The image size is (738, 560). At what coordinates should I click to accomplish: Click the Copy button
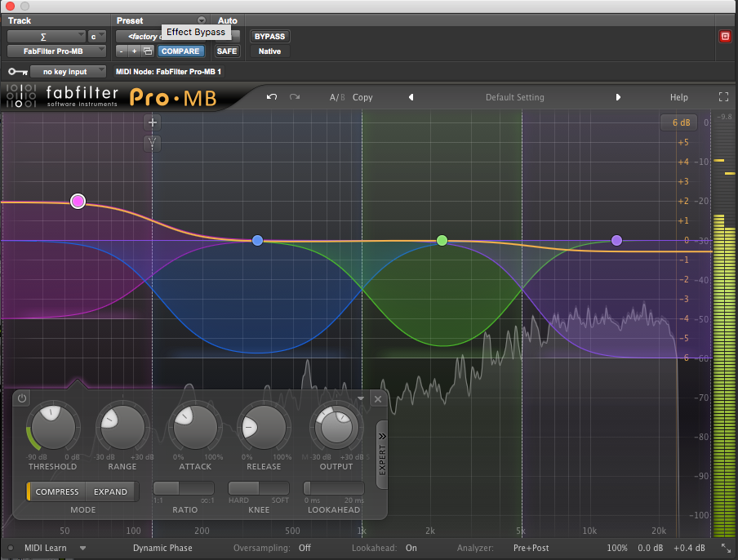362,97
